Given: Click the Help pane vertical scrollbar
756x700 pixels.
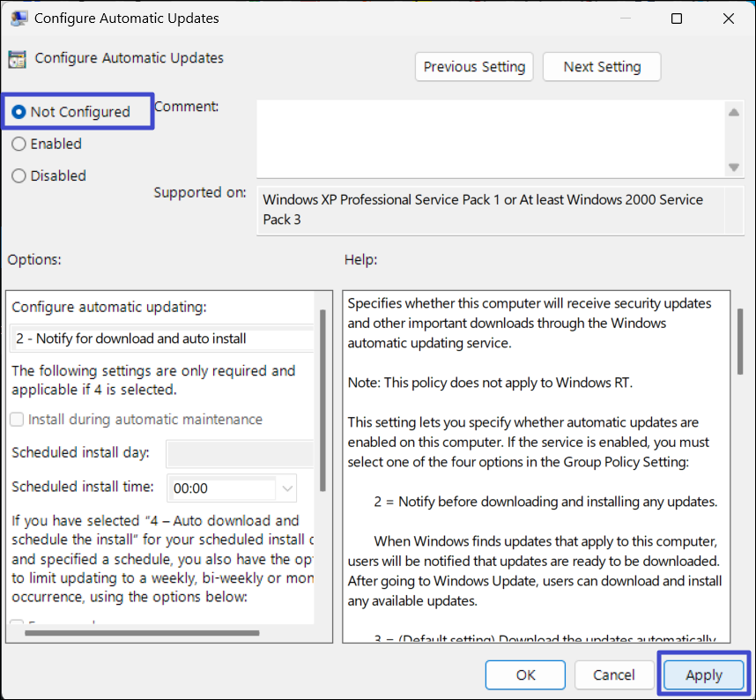Looking at the screenshot, I should pos(741,342).
